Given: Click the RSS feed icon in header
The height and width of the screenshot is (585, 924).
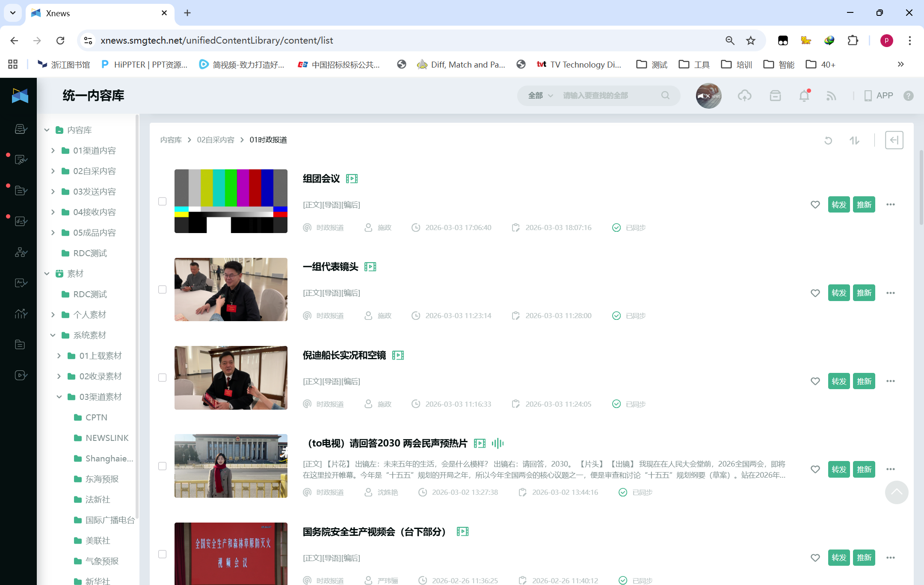Looking at the screenshot, I should [831, 96].
